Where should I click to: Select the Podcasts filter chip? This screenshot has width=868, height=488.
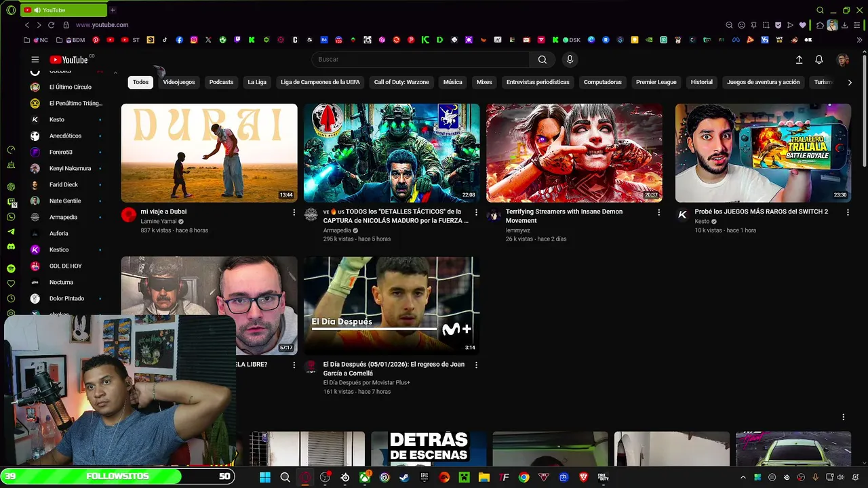pos(221,82)
